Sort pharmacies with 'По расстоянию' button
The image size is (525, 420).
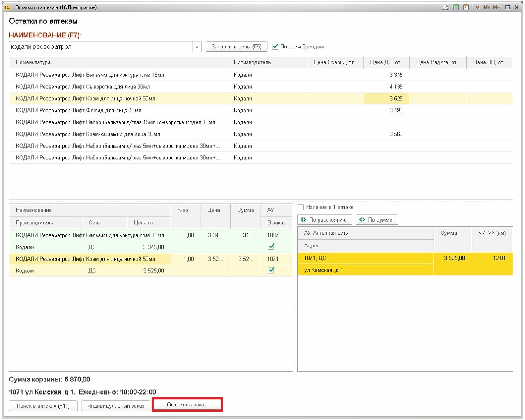click(324, 220)
